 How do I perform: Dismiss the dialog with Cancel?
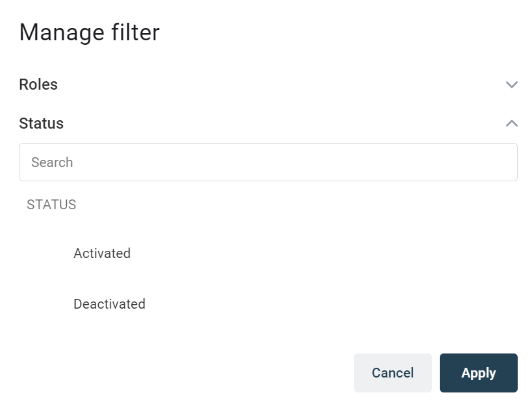(392, 372)
